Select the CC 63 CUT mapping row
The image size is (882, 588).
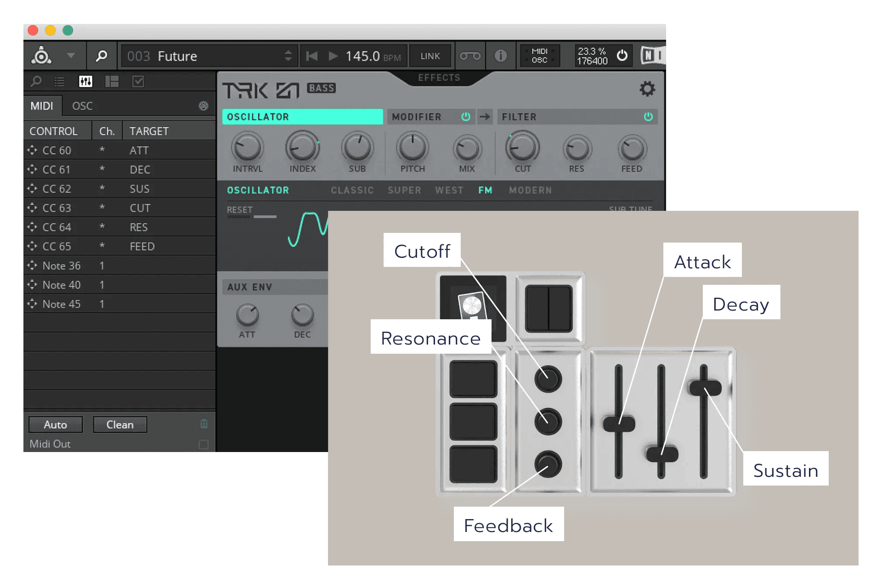pyautogui.click(x=119, y=208)
